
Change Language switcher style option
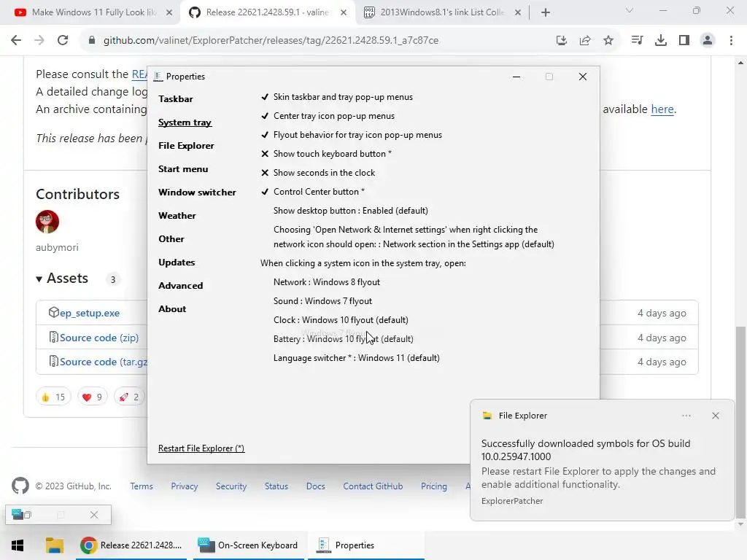(356, 358)
